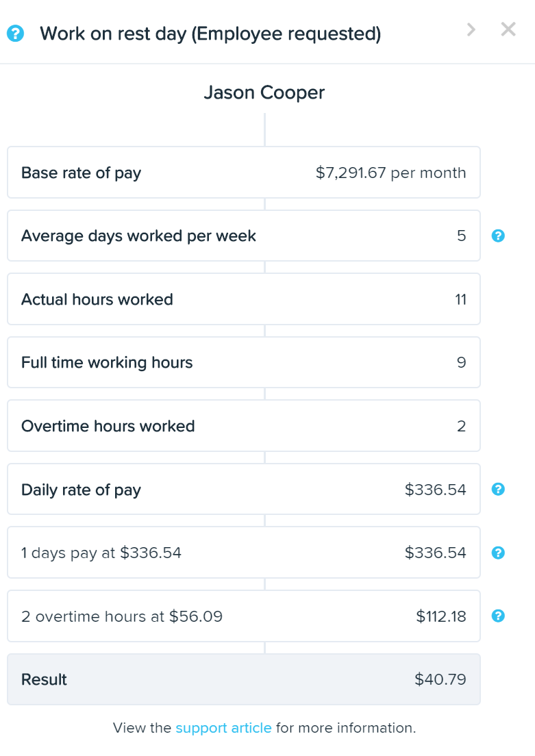This screenshot has height=756, width=535.
Task: Click the help icon beside the dialog title
Action: point(16,34)
